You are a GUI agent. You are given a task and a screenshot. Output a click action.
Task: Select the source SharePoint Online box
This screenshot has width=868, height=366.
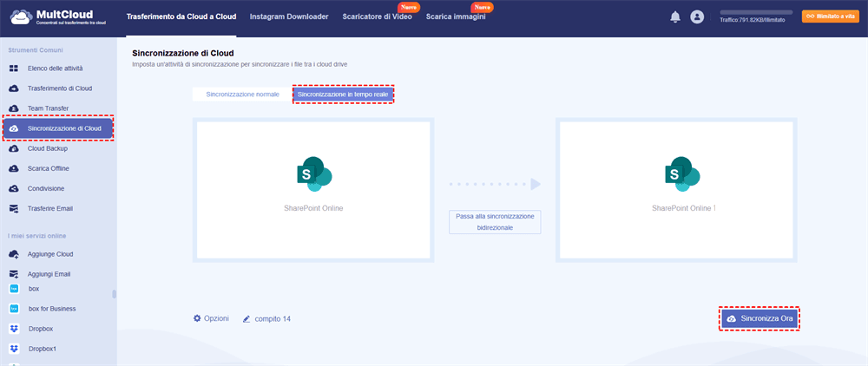(313, 190)
